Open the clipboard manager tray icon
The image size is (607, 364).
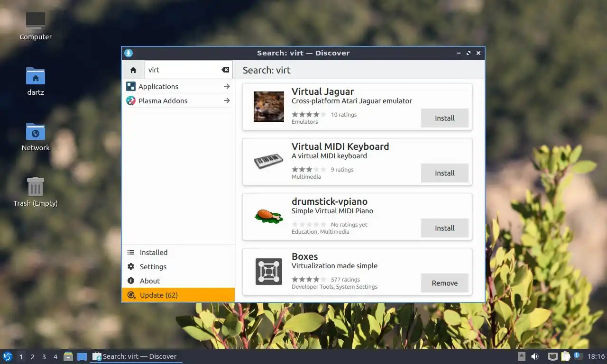point(565,356)
